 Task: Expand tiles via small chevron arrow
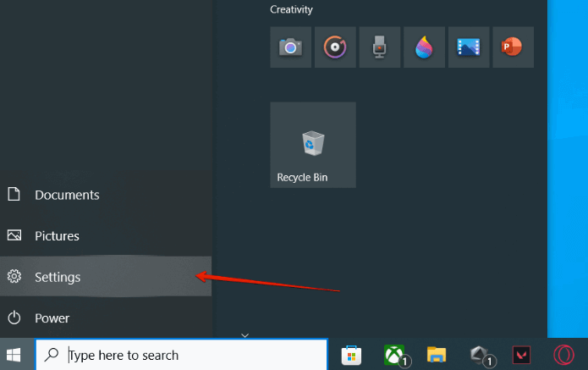point(245,335)
